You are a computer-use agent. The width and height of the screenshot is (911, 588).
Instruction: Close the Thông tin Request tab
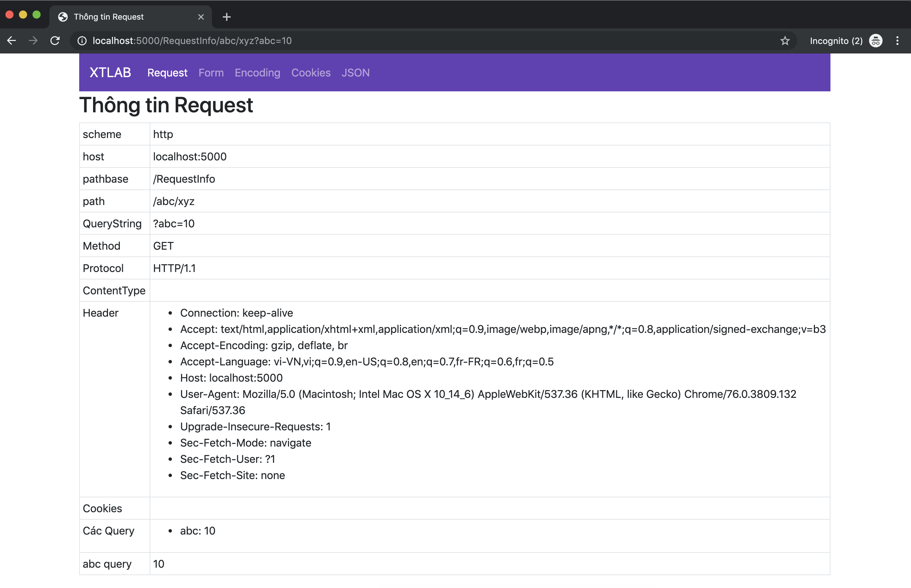tap(201, 17)
